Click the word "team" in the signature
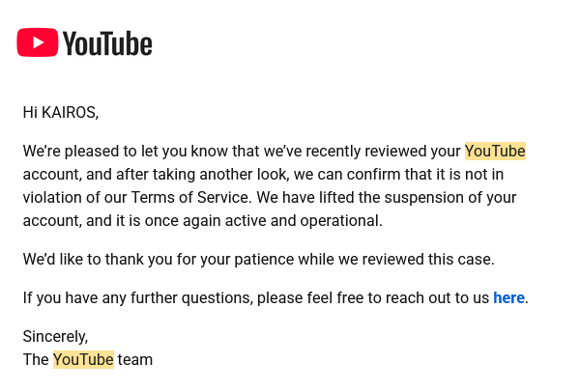 135,359
